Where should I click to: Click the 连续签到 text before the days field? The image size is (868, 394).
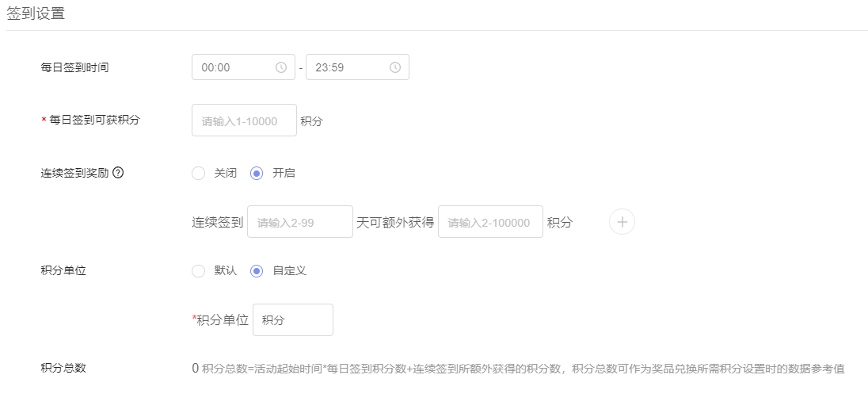[218, 222]
